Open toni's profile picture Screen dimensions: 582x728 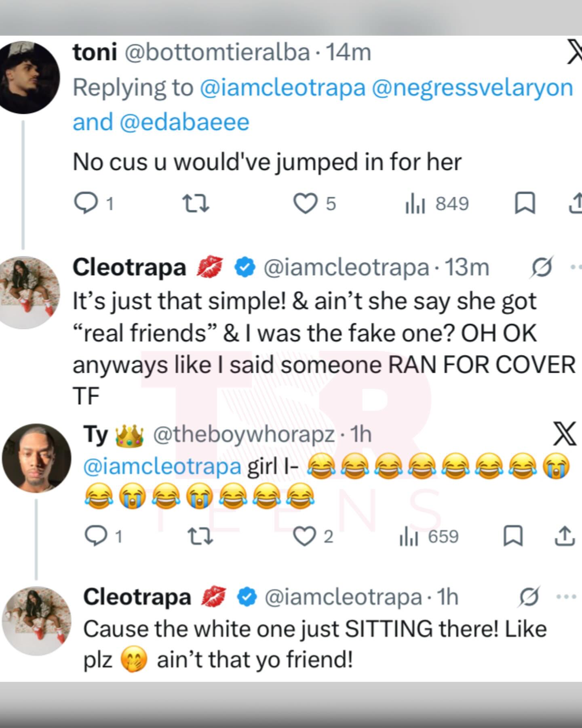pyautogui.click(x=29, y=78)
